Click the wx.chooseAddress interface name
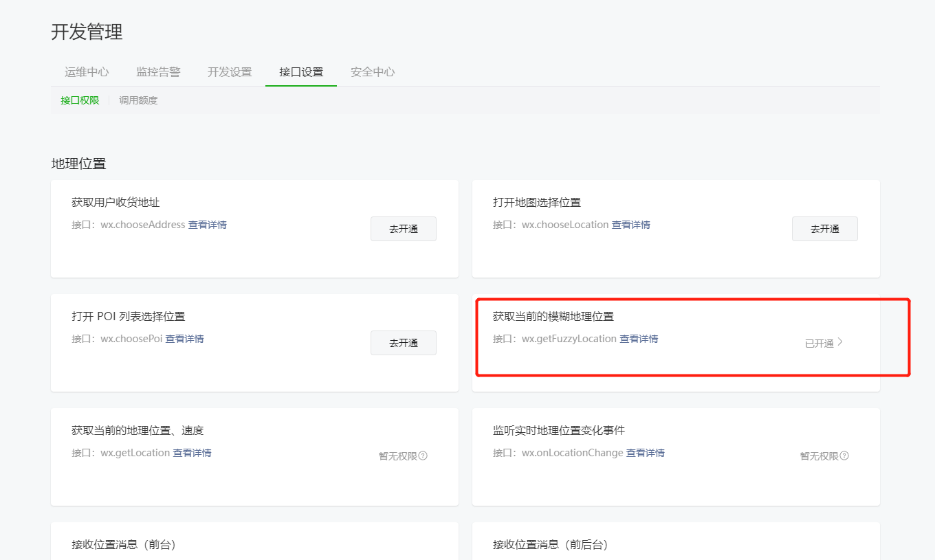The width and height of the screenshot is (935, 560). (143, 225)
